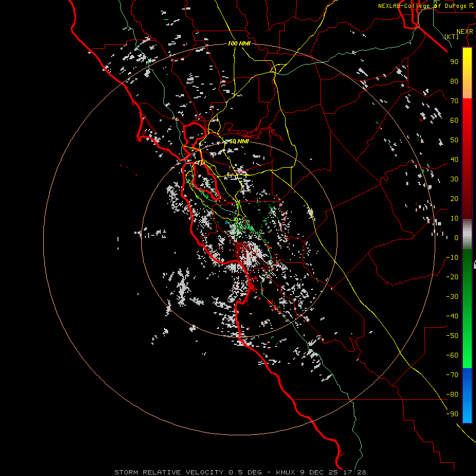Click the -40 value on velocity scale
The height and width of the screenshot is (476, 476).
[x=452, y=316]
